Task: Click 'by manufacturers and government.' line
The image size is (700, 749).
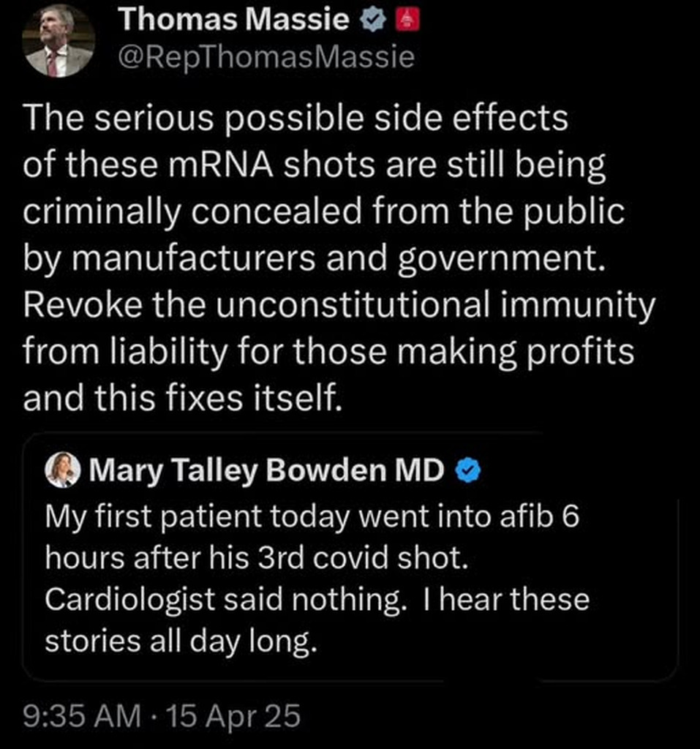Action: (x=315, y=260)
